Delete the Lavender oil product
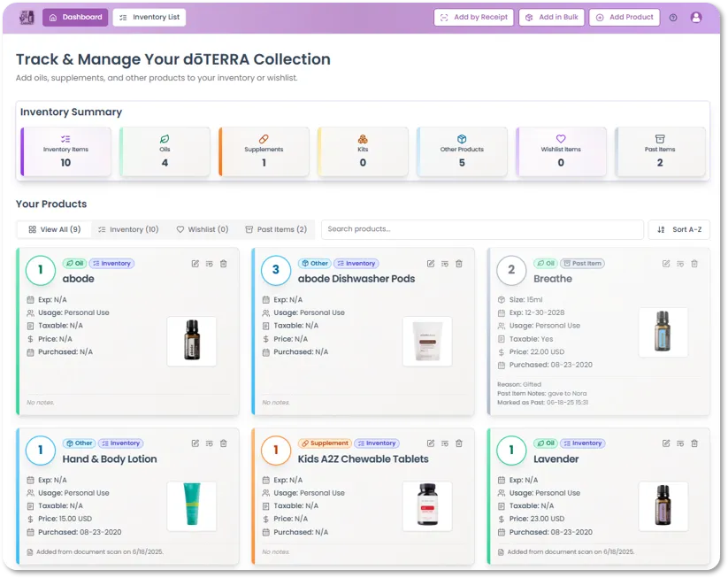Viewport: 728px width, 578px height. (x=694, y=443)
